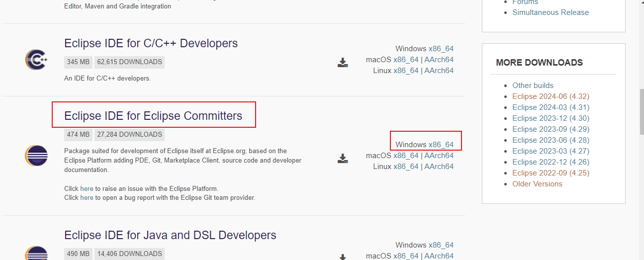The width and height of the screenshot is (644, 260).
Task: Click the 27,284 DOWNLOADS badge
Action: (129, 135)
